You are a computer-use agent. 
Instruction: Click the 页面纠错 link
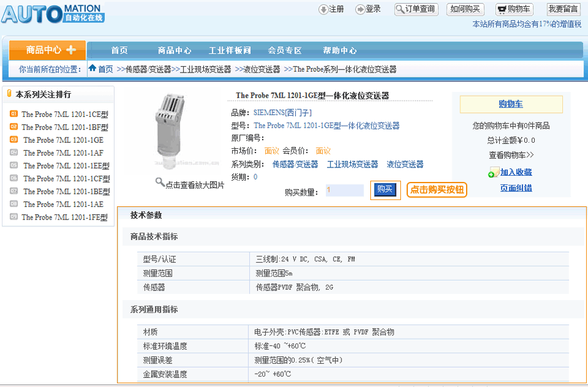(x=516, y=188)
